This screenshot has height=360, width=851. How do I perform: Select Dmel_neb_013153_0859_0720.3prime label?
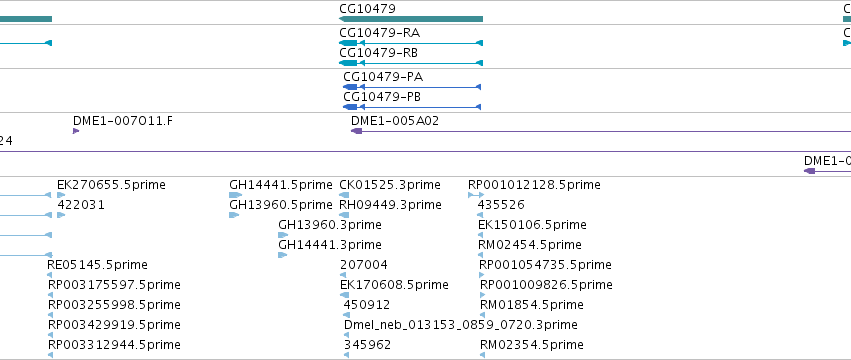tap(461, 325)
